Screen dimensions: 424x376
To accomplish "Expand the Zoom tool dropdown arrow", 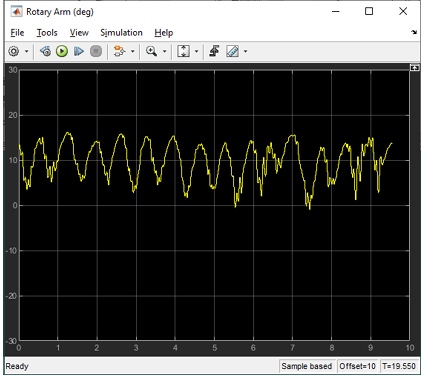I will [164, 51].
